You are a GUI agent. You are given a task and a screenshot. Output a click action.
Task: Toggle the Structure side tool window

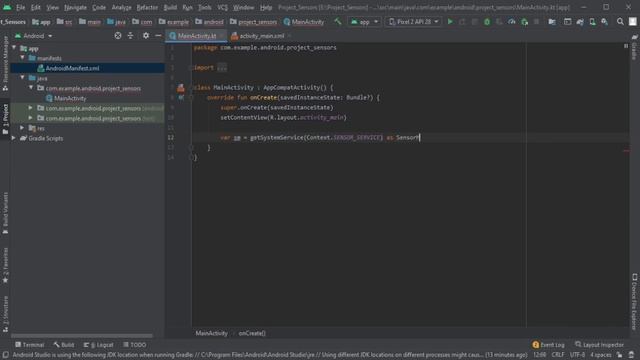tap(5, 313)
